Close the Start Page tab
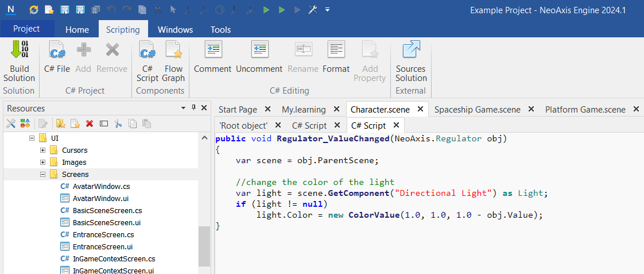The width and height of the screenshot is (644, 274). click(267, 109)
